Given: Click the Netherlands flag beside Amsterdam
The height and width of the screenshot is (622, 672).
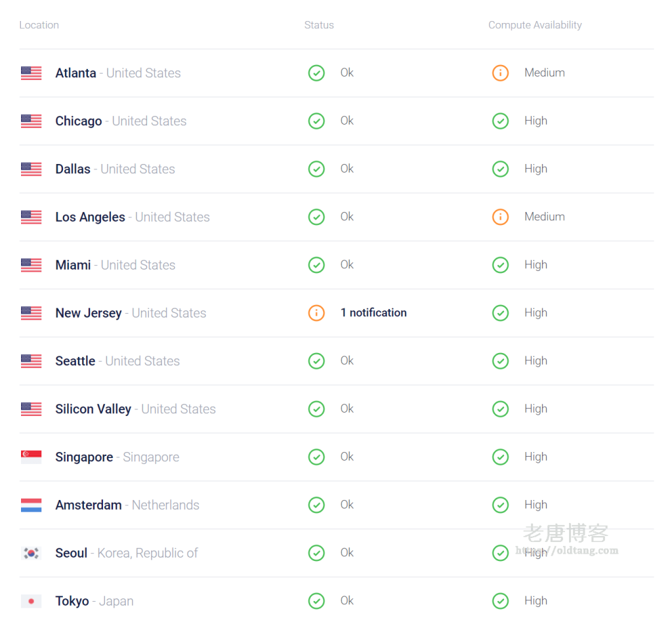Looking at the screenshot, I should pos(31,505).
